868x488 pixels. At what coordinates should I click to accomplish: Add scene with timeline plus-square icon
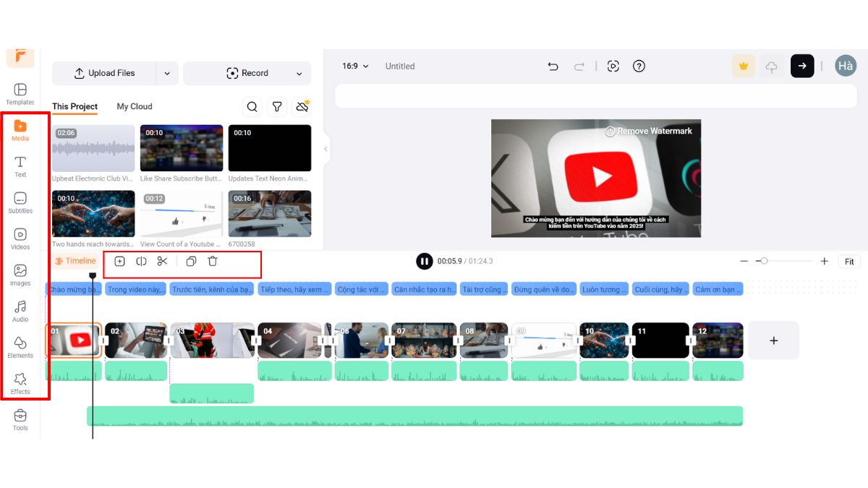click(x=120, y=262)
